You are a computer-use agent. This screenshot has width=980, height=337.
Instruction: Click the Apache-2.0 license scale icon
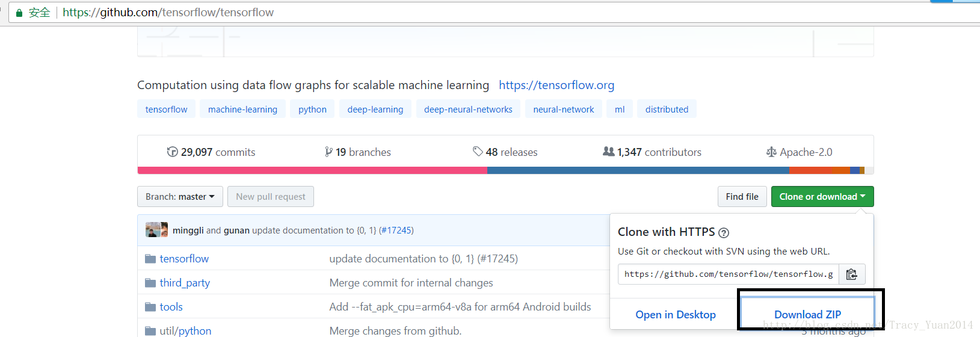pos(771,152)
